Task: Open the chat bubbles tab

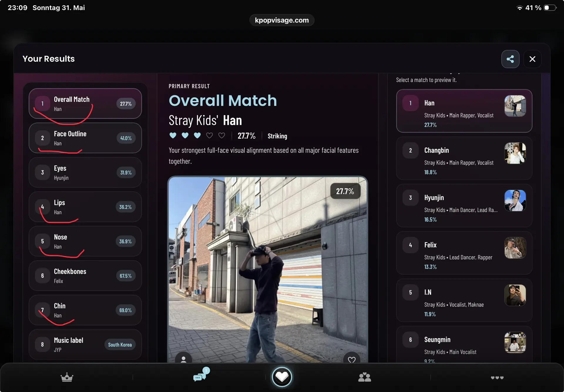Action: coord(201,375)
